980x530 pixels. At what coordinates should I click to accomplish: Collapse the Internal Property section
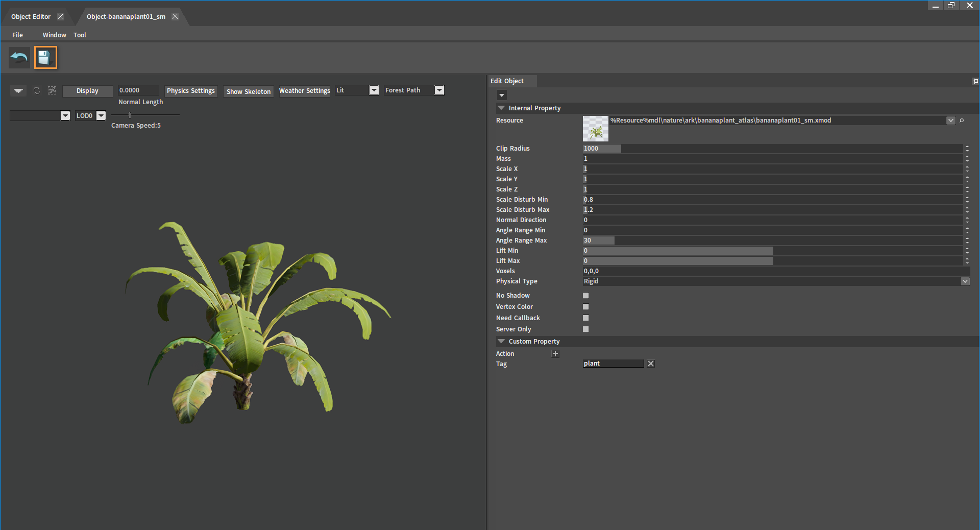pyautogui.click(x=501, y=108)
